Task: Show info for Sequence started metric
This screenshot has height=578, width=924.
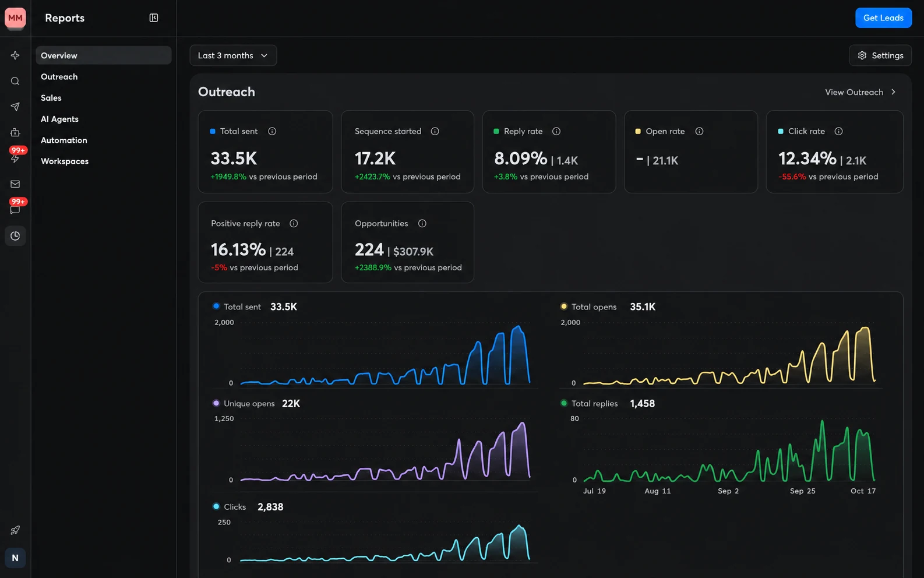Action: point(435,131)
